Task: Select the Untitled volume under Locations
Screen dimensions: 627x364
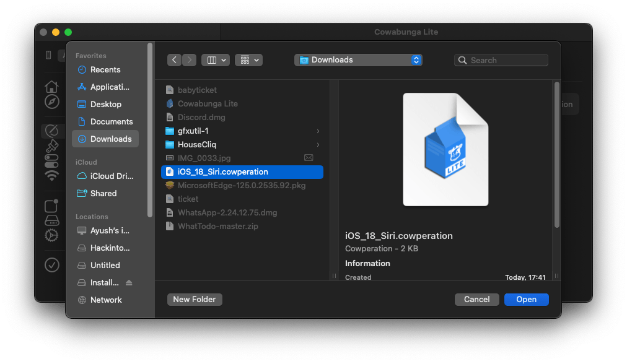Action: pyautogui.click(x=105, y=266)
